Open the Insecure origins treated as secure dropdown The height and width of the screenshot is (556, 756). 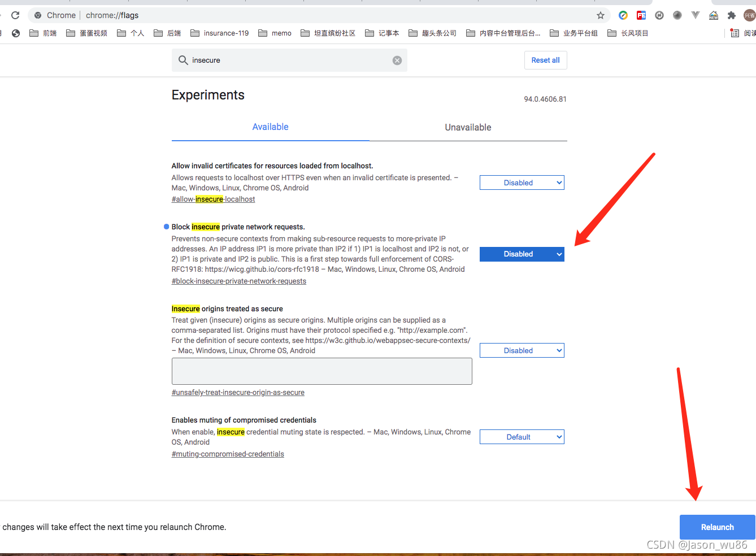tap(521, 350)
